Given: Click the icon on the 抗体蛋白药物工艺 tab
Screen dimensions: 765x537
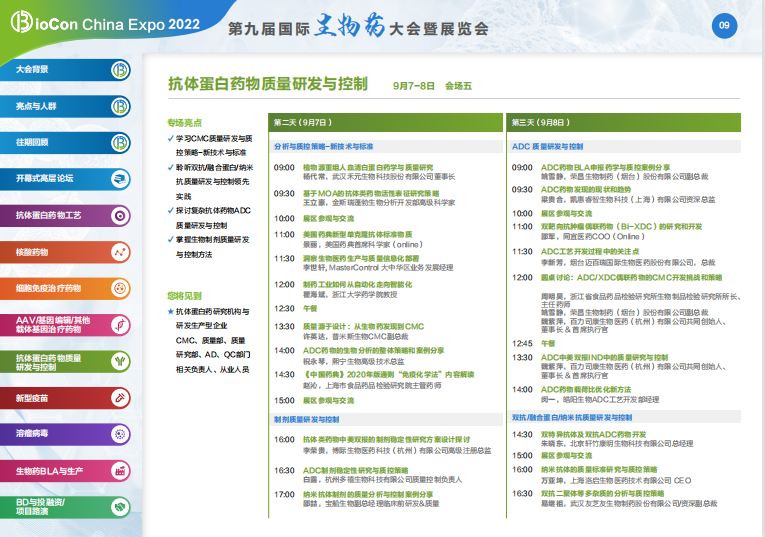Looking at the screenshot, I should 119,215.
